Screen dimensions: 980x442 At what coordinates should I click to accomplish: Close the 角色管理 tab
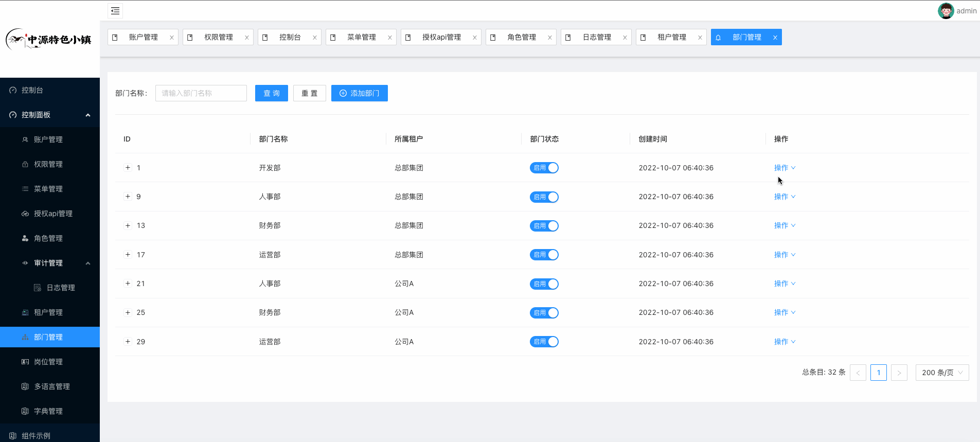[550, 38]
